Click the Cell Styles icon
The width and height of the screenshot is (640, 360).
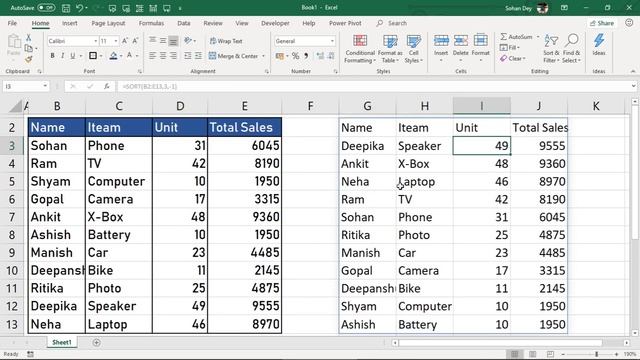click(x=413, y=41)
